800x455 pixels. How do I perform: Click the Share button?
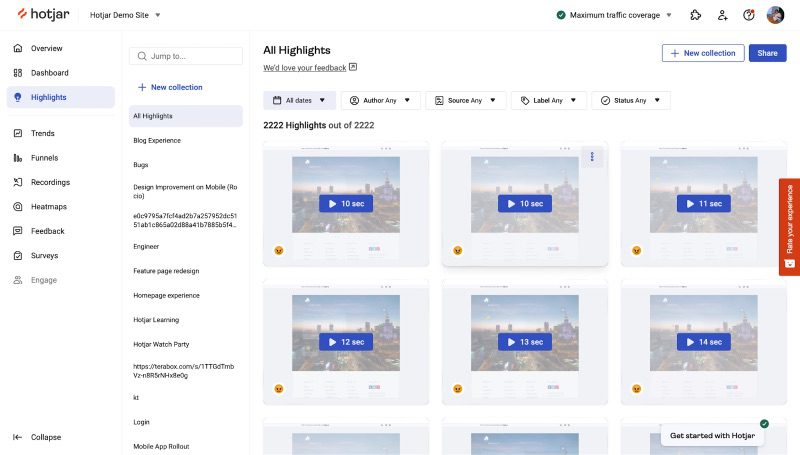point(767,53)
